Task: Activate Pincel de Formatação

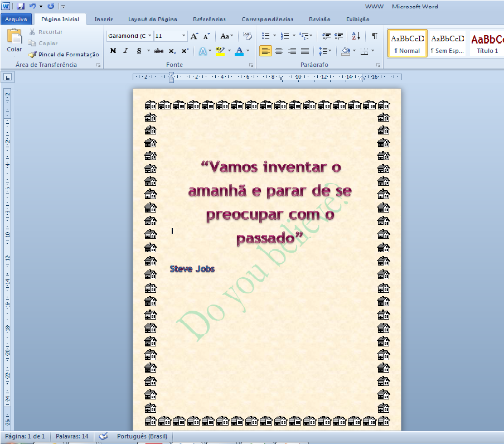Action: tap(64, 54)
